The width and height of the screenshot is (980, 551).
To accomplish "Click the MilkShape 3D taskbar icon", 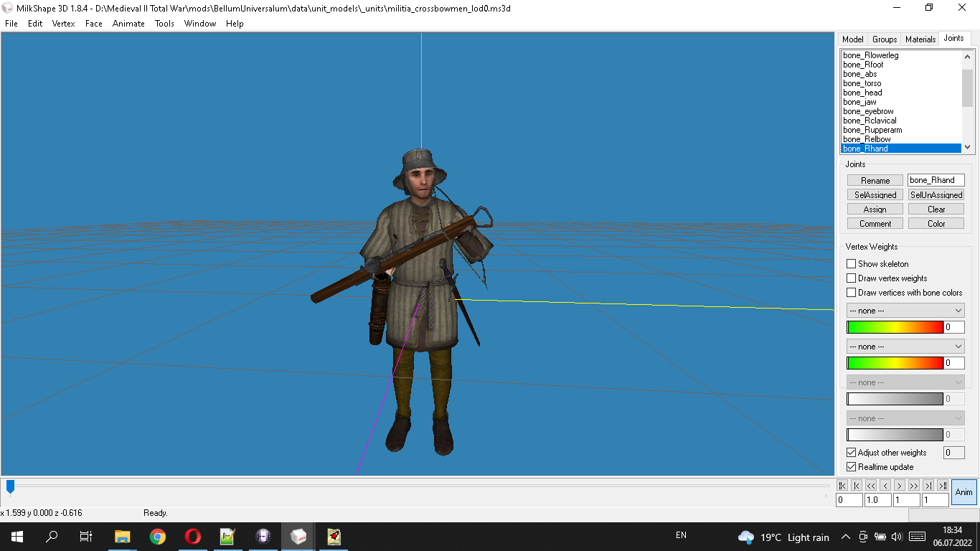I will click(298, 536).
